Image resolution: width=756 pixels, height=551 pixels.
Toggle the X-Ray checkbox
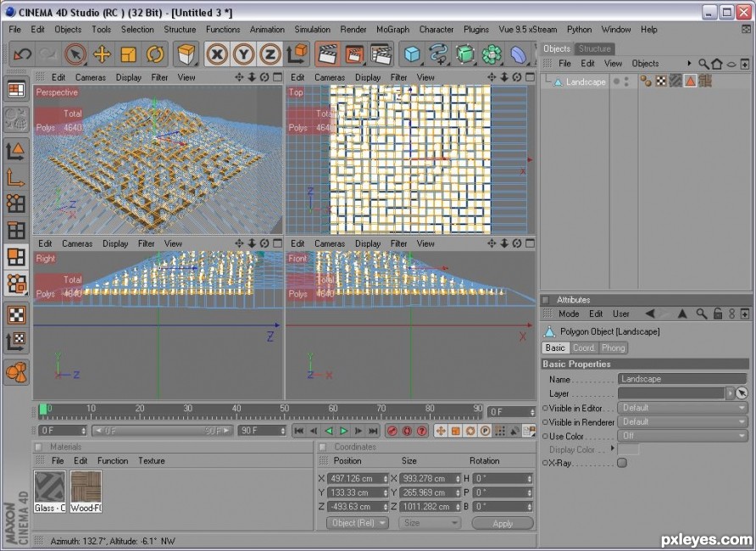coord(622,463)
